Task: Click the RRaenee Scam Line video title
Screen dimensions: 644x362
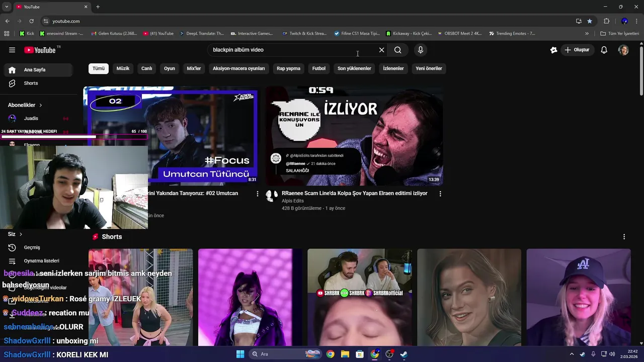Action: (x=354, y=193)
